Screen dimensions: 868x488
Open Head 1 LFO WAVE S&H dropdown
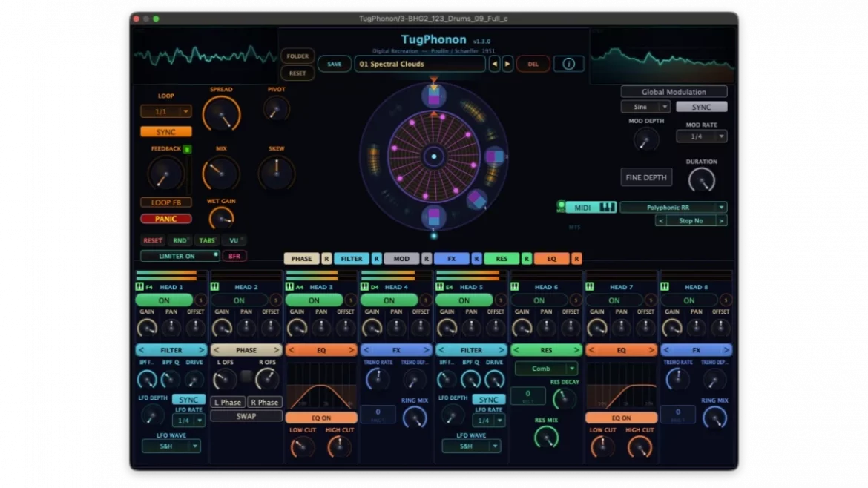171,446
